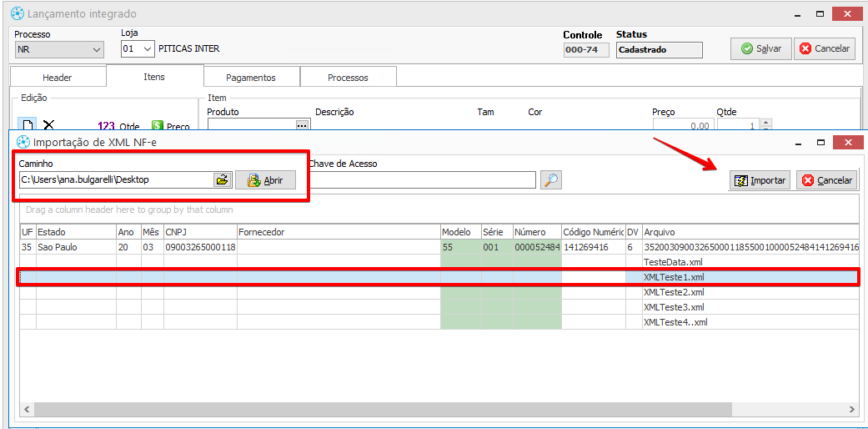Click the new item page icon in Edição
This screenshot has width=868, height=429.
pyautogui.click(x=27, y=124)
